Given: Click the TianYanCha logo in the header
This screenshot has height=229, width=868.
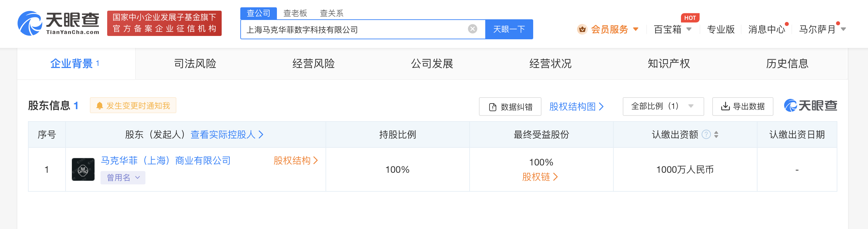Looking at the screenshot, I should coord(58,23).
